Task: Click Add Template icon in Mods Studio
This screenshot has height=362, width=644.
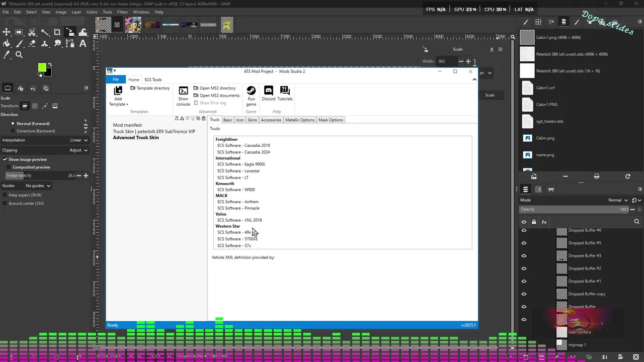Action: click(118, 90)
